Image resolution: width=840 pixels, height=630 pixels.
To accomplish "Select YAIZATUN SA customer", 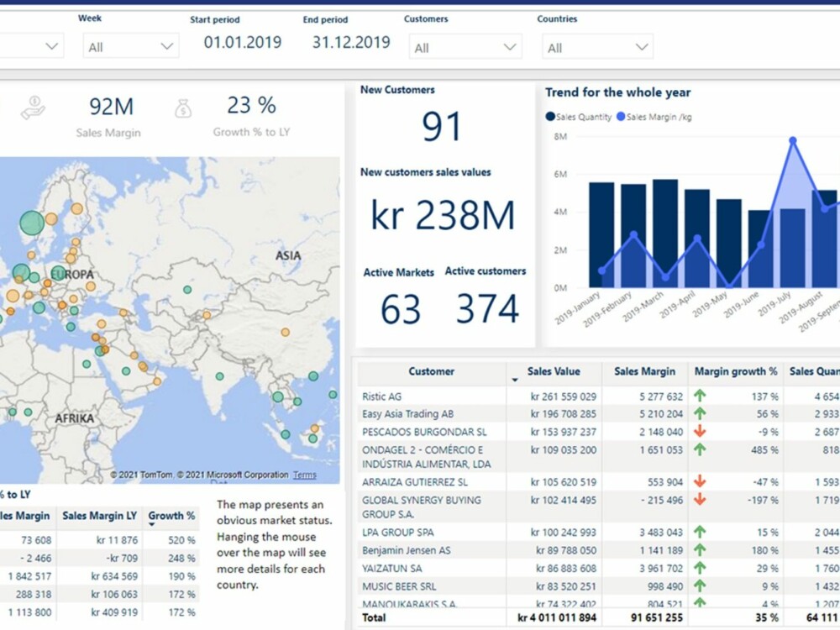I will (392, 569).
